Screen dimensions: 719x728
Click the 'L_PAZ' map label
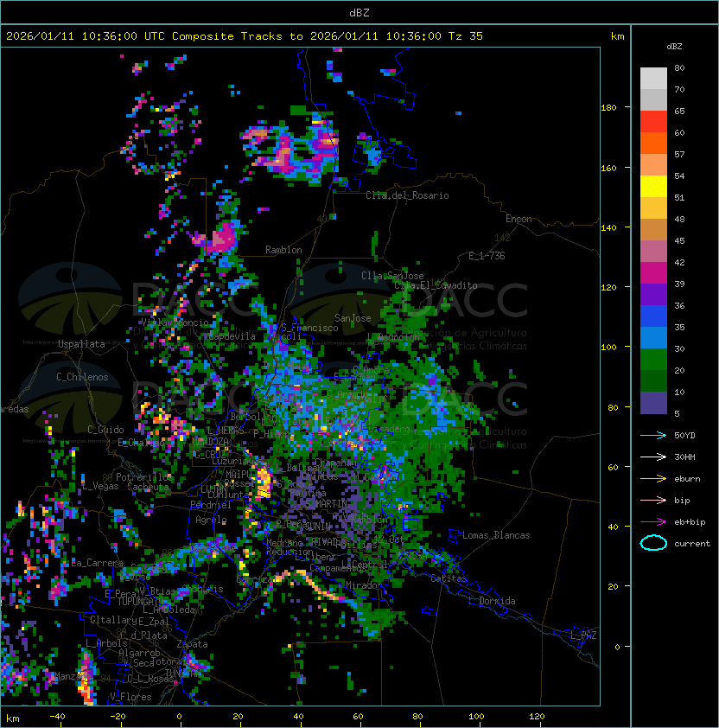pyautogui.click(x=583, y=635)
